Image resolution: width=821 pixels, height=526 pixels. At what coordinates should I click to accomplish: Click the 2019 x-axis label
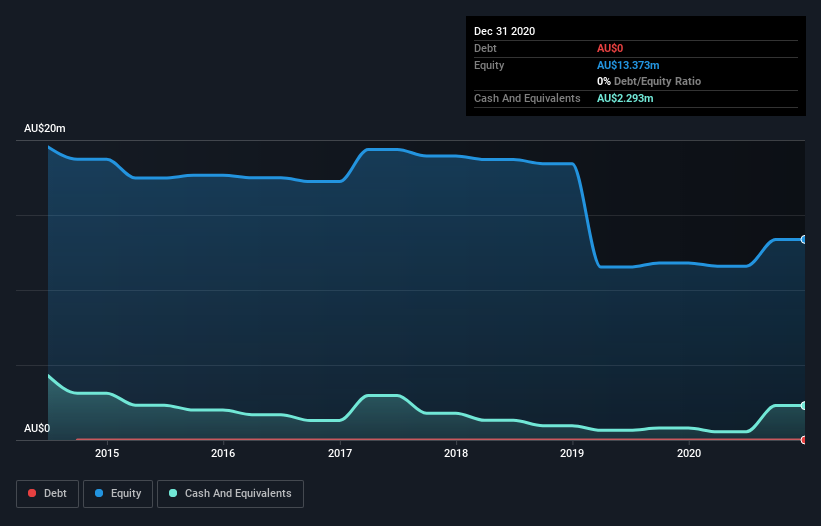point(572,453)
